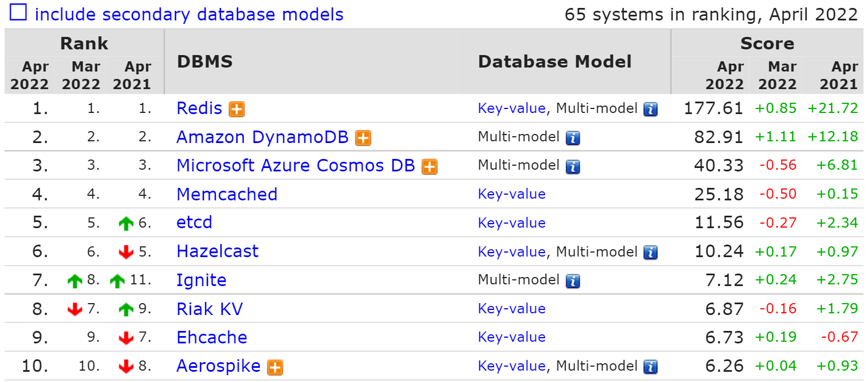The width and height of the screenshot is (868, 382).
Task: Open the Ignite DBMS link
Action: pos(201,280)
